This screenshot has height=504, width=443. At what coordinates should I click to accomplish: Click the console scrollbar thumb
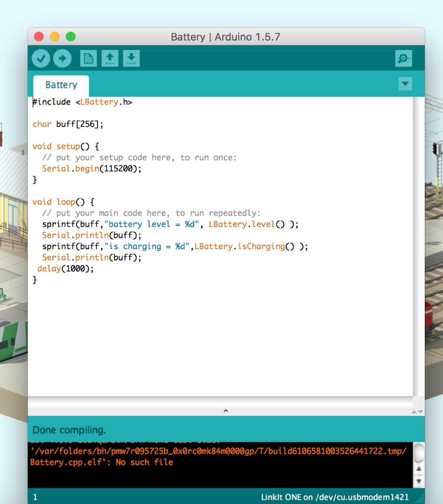[x=419, y=453]
